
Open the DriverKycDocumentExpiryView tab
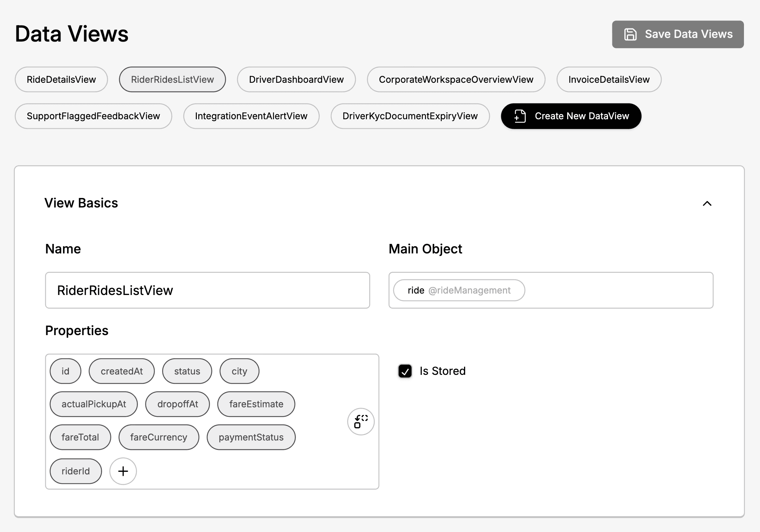click(410, 116)
